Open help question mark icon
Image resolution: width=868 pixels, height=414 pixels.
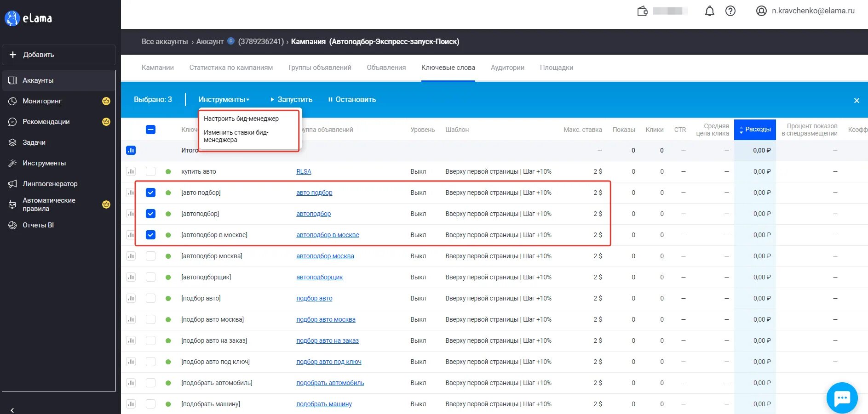pyautogui.click(x=730, y=11)
